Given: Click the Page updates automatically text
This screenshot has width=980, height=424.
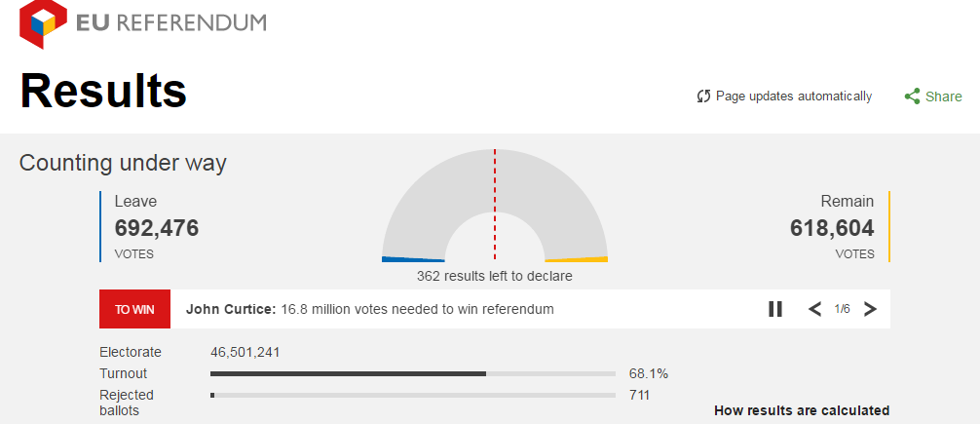Looking at the screenshot, I should coord(794,96).
